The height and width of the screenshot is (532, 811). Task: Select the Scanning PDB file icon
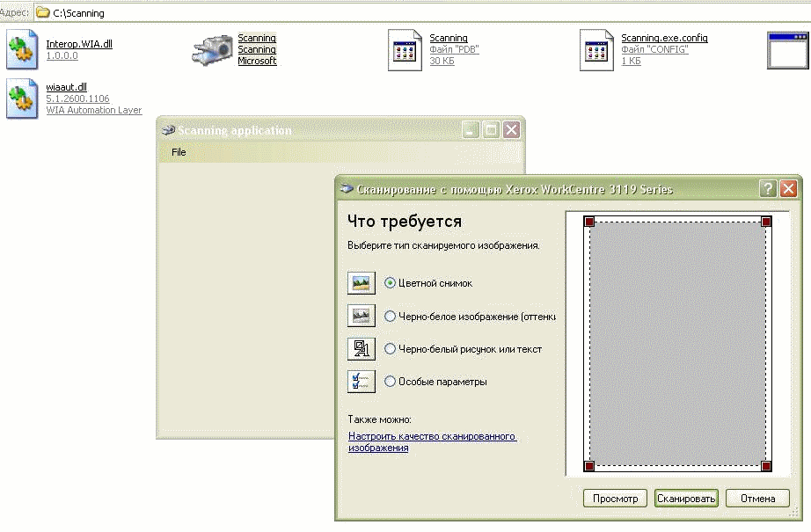coord(405,49)
